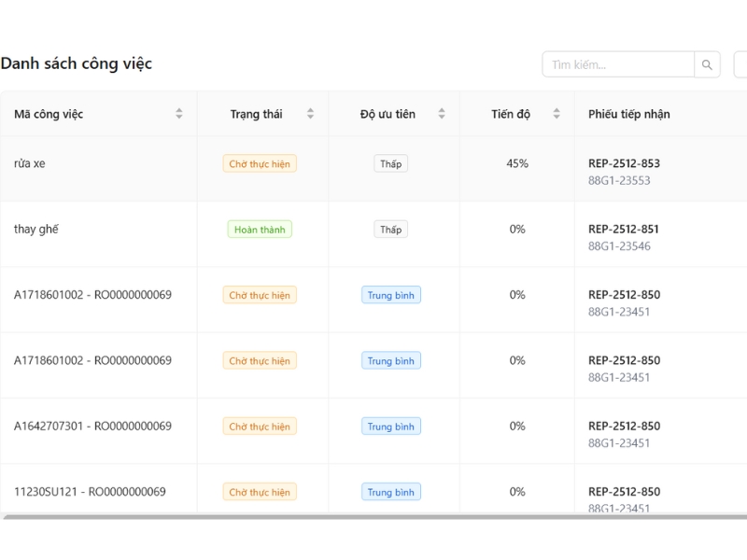Sort by Độ ưu tiên column arrows
Screen dimensions: 747x560
click(x=442, y=114)
